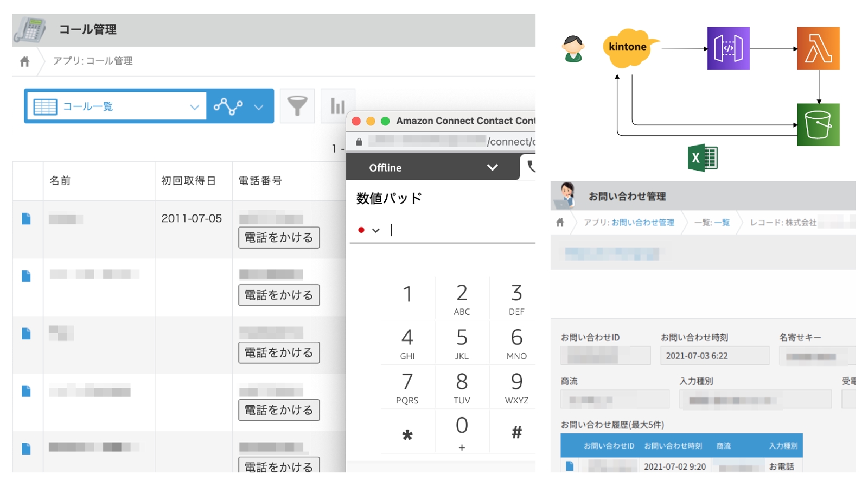Click the phone tab icon in Amazon Connect
868x486 pixels.
[531, 166]
